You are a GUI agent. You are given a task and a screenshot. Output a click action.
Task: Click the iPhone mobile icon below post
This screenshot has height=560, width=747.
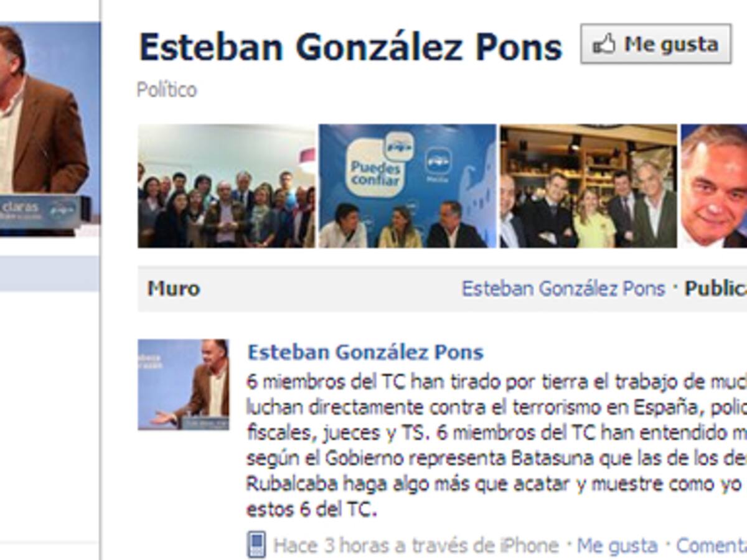point(256,545)
